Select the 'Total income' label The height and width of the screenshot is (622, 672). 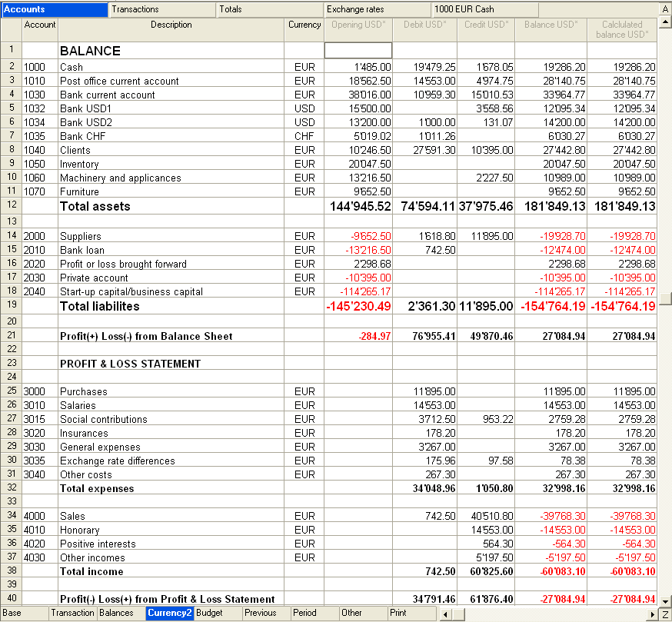pyautogui.click(x=91, y=571)
